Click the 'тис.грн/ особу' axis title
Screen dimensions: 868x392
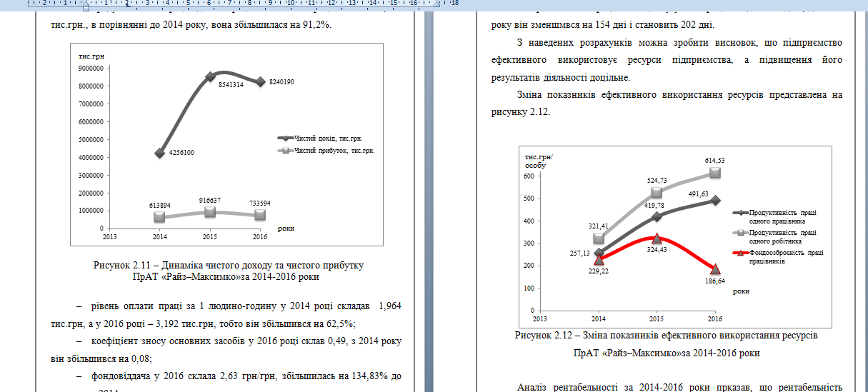pyautogui.click(x=539, y=161)
